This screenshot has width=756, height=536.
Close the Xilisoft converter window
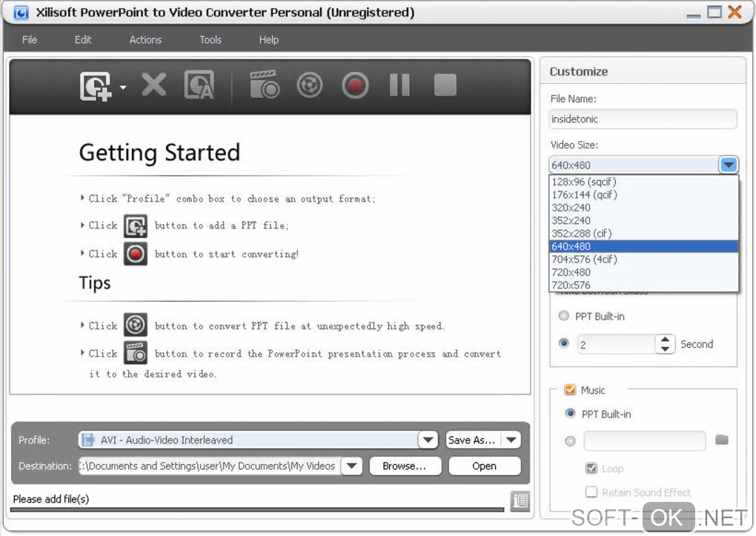[x=735, y=12]
